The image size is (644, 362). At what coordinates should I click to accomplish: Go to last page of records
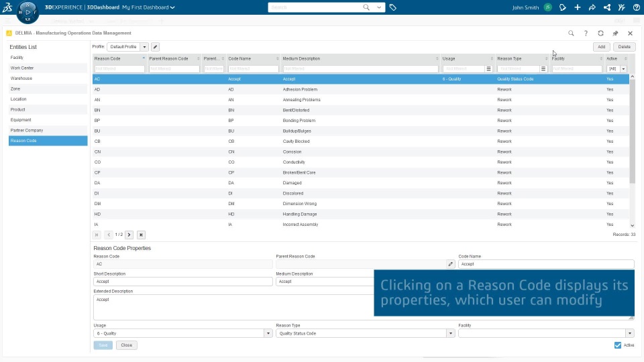pos(141,235)
